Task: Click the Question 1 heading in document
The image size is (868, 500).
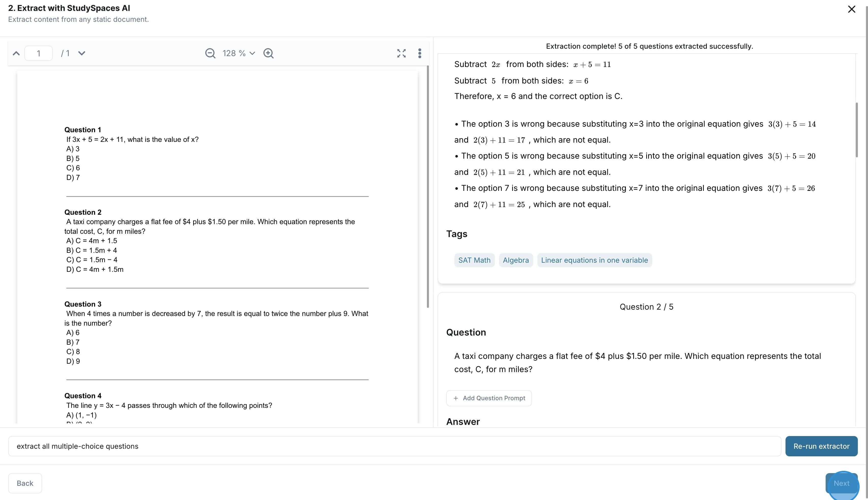Action: coord(83,130)
